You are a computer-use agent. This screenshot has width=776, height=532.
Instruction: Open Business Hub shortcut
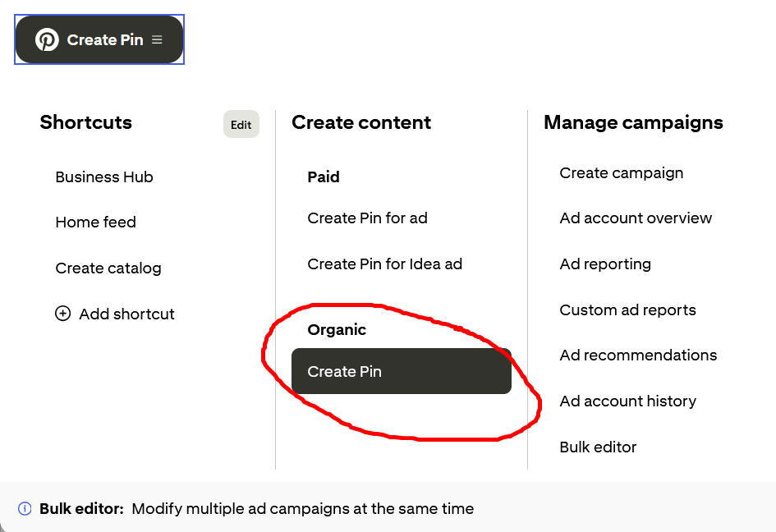click(104, 177)
